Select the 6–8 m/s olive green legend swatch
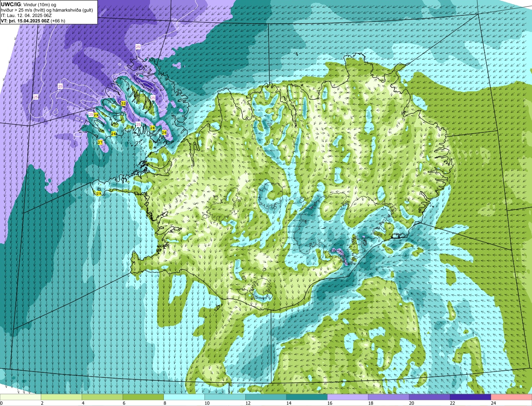Image resolution: width=532 pixels, height=406 pixels. [144, 397]
